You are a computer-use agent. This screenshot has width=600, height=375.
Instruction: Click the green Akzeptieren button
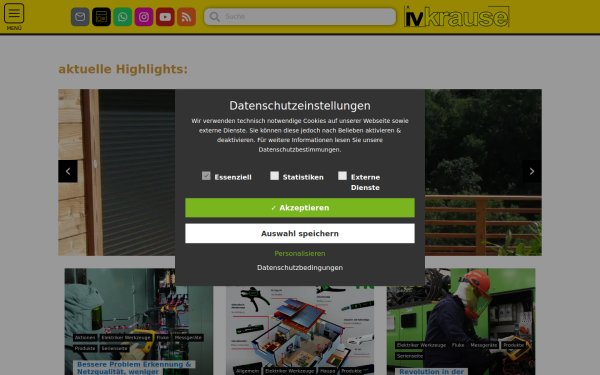tap(300, 208)
